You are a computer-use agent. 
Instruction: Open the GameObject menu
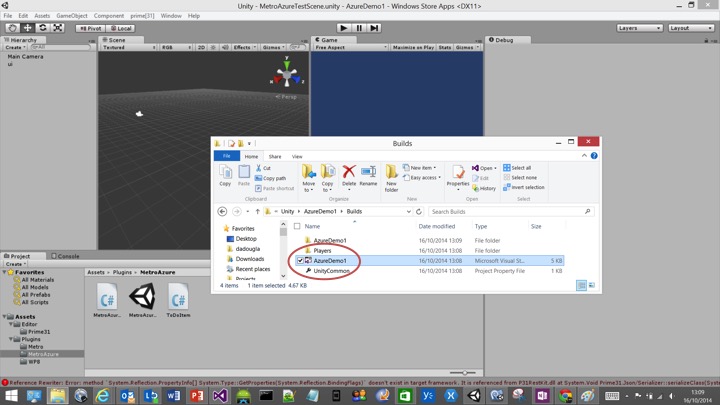[72, 16]
